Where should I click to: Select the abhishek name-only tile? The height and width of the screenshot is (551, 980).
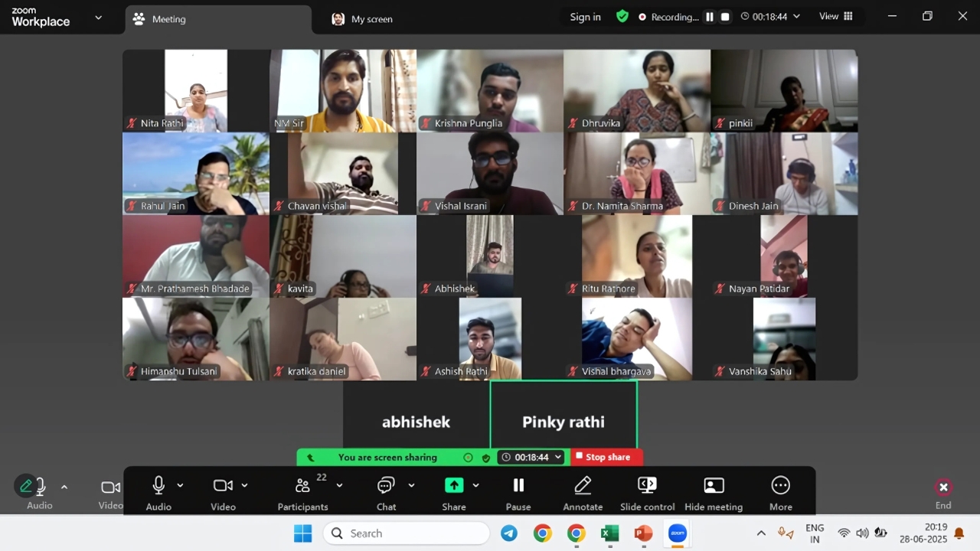[416, 414]
